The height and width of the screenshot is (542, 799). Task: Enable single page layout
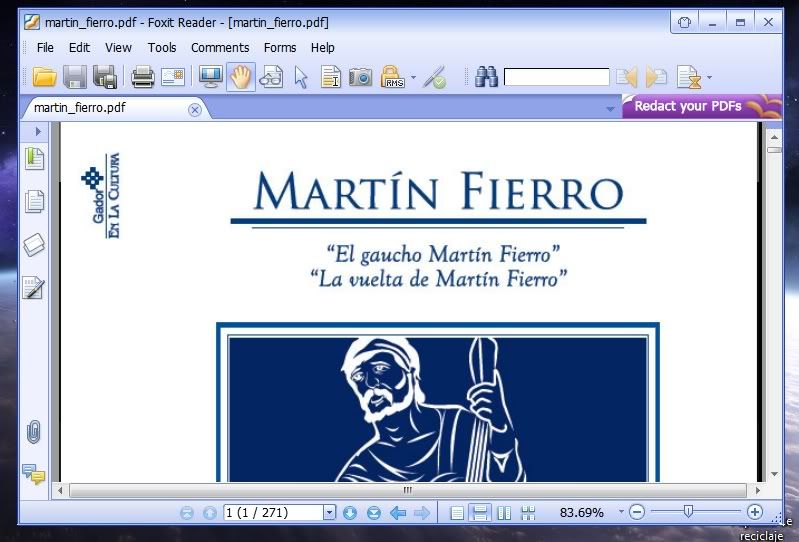[457, 513]
